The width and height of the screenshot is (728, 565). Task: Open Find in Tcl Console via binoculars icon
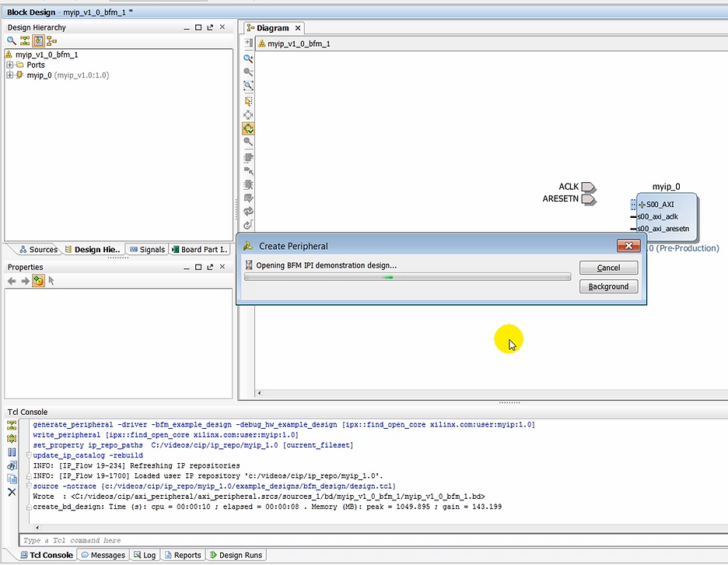(x=11, y=465)
